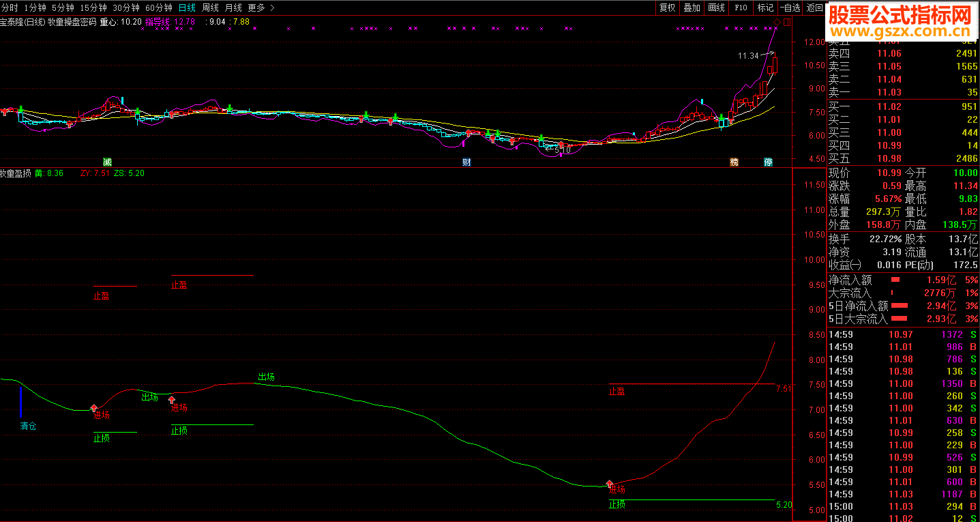This screenshot has height=522, width=980.
Task: Click the 大宗流入 value 2776万
Action: (940, 293)
